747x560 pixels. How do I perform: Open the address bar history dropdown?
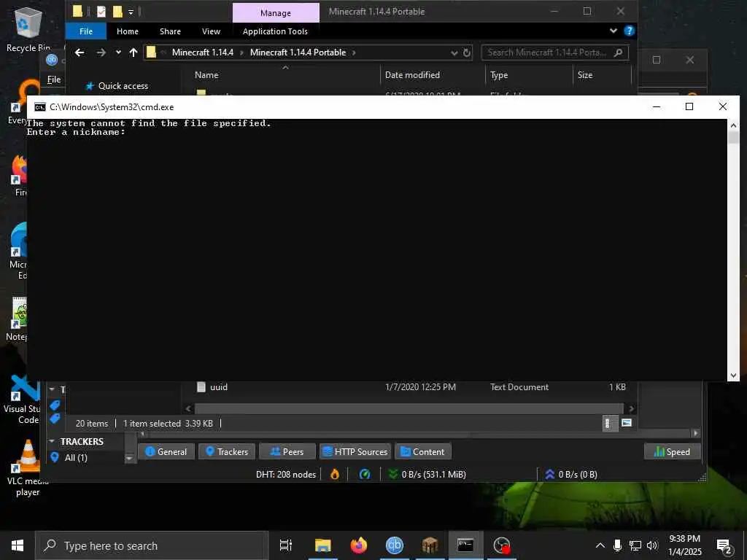[x=454, y=52]
